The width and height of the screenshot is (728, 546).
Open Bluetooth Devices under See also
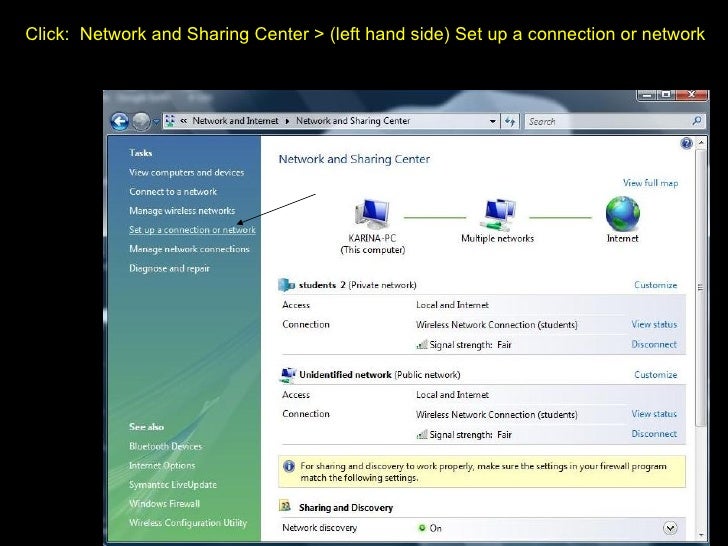166,446
